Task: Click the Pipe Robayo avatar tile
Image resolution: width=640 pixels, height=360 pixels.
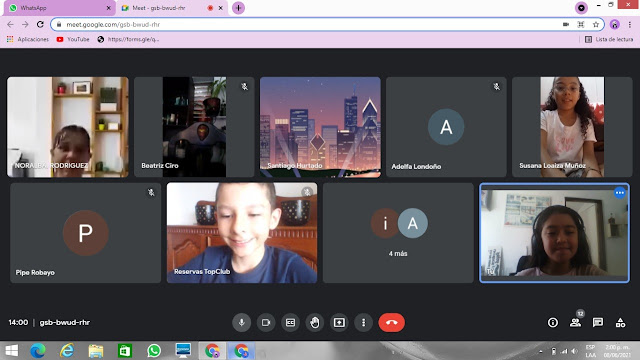Action: 85,233
